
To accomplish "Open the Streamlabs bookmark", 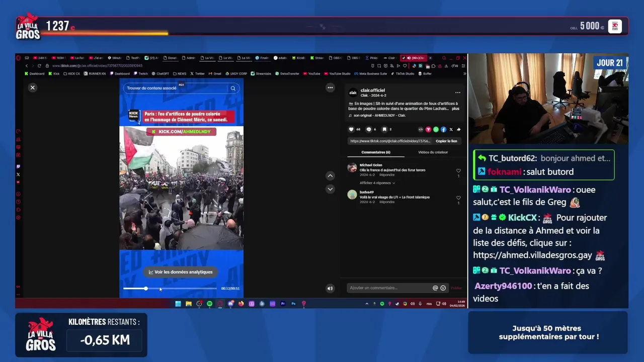I will (261, 73).
